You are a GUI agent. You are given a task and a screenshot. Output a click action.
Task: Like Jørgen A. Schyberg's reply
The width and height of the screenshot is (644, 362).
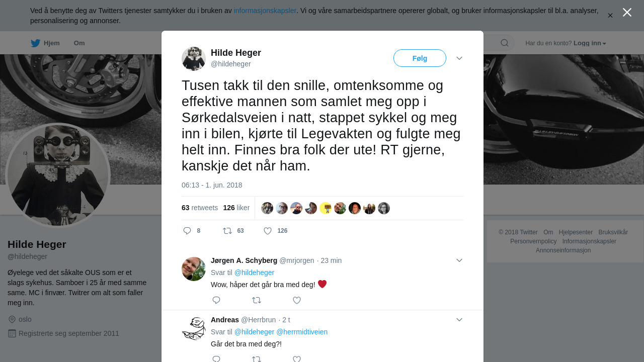click(x=297, y=300)
